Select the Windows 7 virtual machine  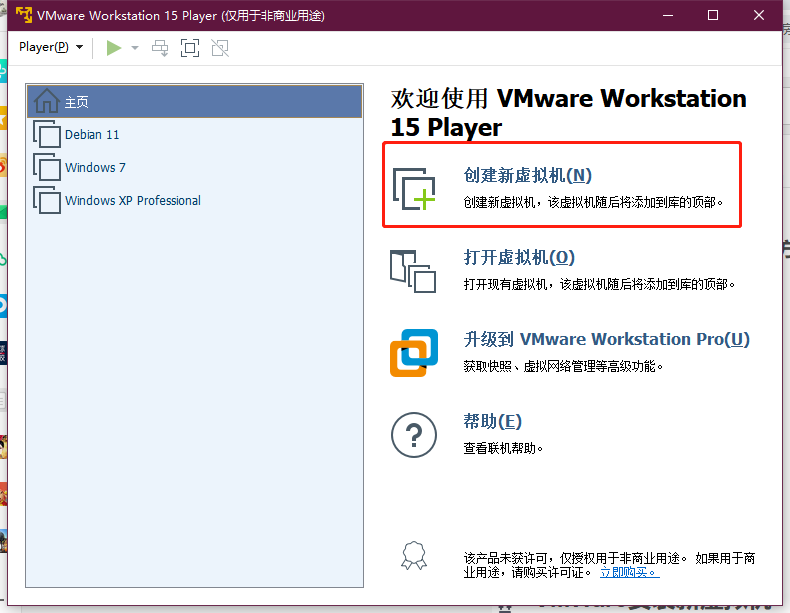[194, 167]
